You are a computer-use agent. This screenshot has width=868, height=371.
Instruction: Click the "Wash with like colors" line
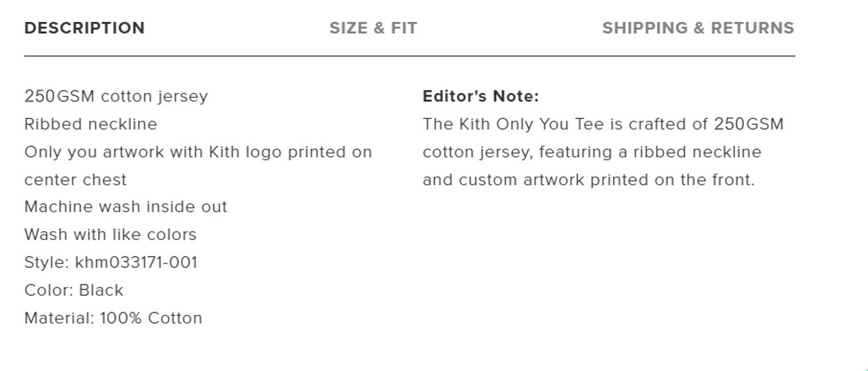coord(110,235)
